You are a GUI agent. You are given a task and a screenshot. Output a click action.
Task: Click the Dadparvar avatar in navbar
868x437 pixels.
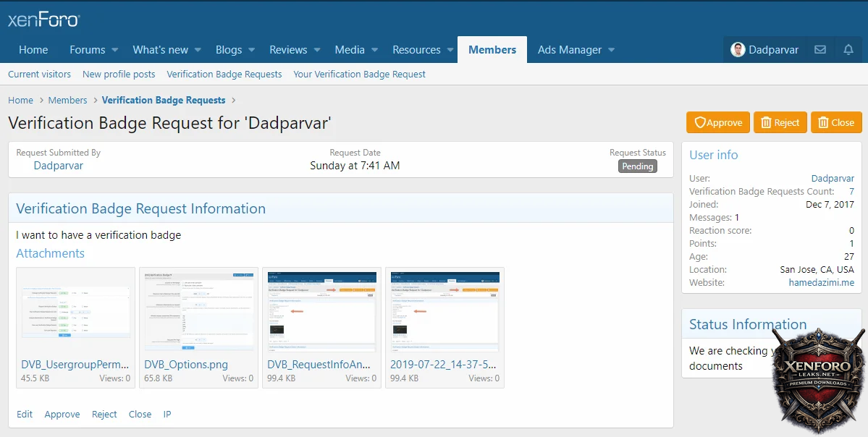[738, 50]
